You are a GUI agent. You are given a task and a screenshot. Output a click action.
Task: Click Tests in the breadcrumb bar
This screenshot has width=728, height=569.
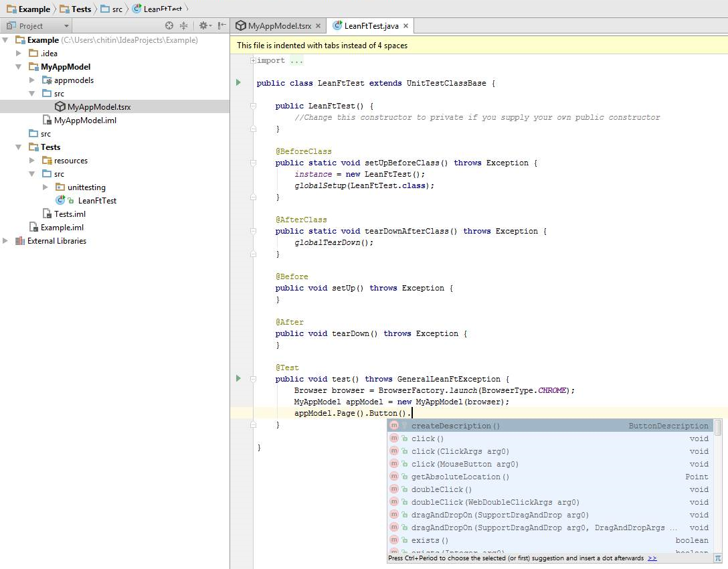[x=81, y=9]
